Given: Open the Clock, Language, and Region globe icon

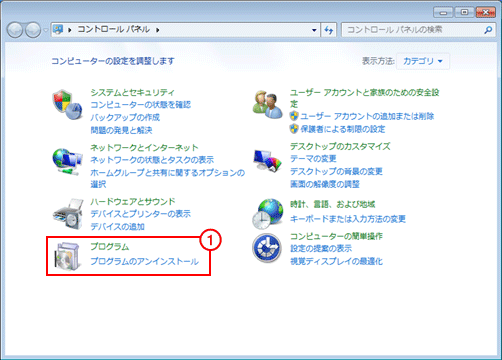Looking at the screenshot, I should (x=267, y=214).
